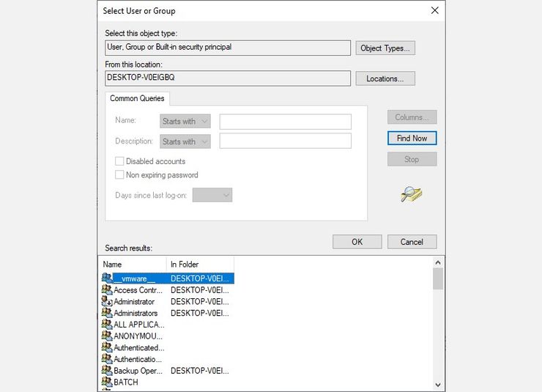
Task: Select the Administrator user icon
Action: coord(107,302)
